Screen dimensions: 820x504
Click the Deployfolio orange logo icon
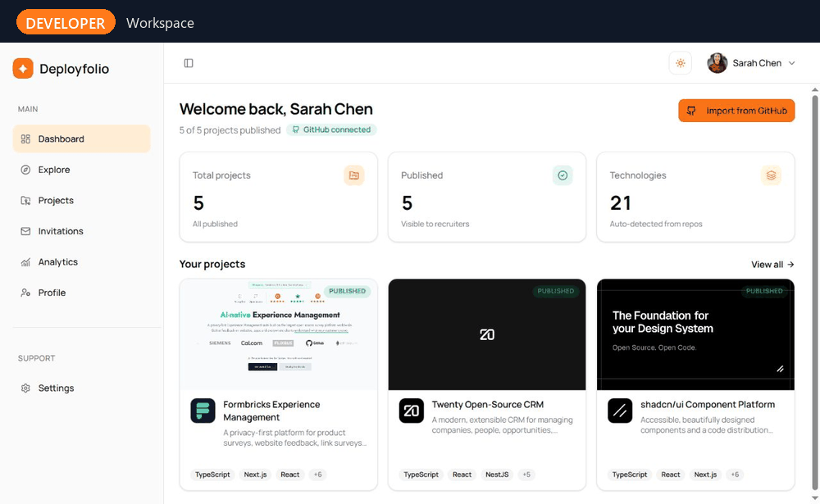(x=23, y=69)
